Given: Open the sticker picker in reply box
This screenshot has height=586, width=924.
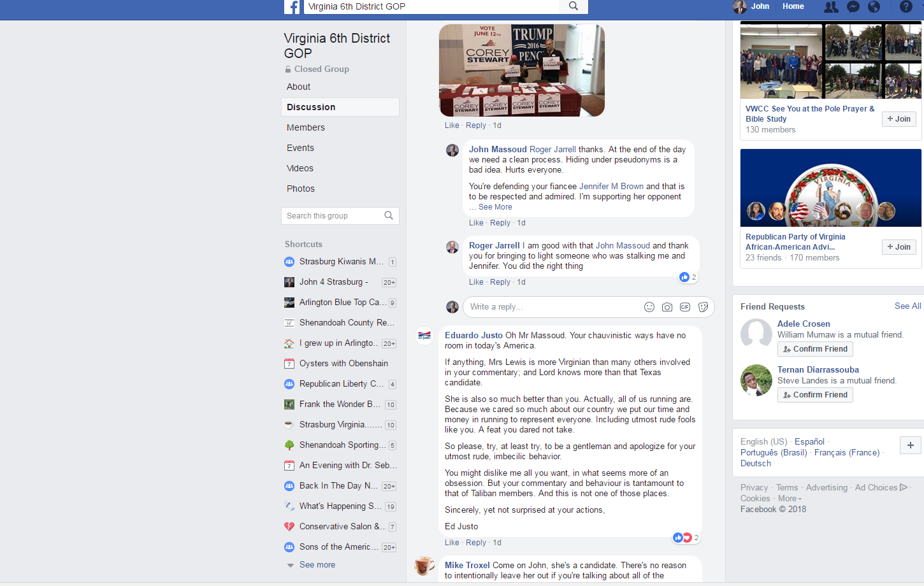Looking at the screenshot, I should click(703, 307).
